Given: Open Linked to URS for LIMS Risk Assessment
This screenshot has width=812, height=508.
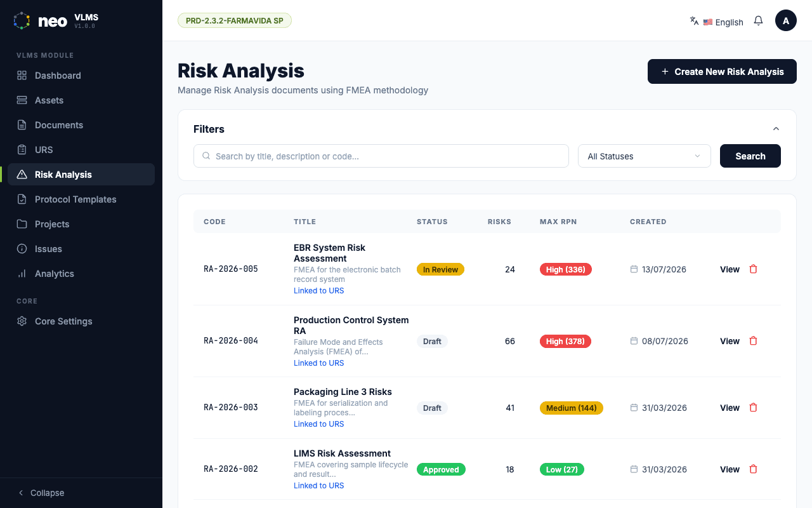Looking at the screenshot, I should click(x=318, y=486).
